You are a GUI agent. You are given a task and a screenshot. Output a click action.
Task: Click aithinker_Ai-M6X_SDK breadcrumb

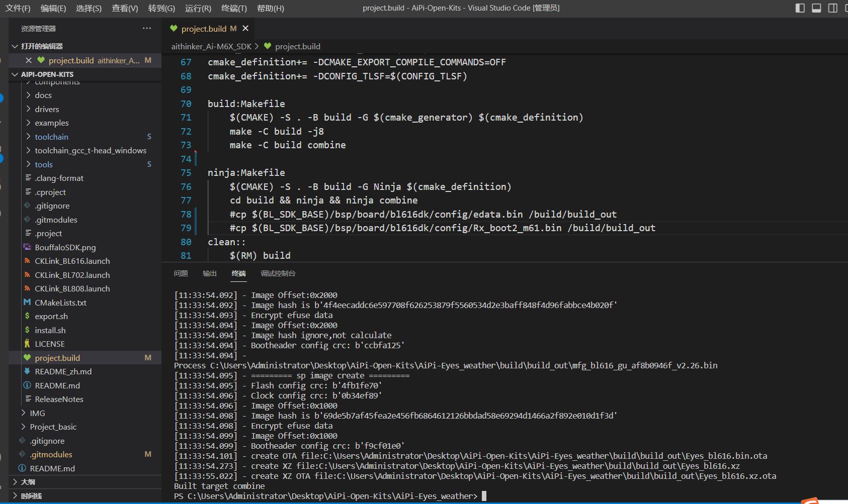211,46
